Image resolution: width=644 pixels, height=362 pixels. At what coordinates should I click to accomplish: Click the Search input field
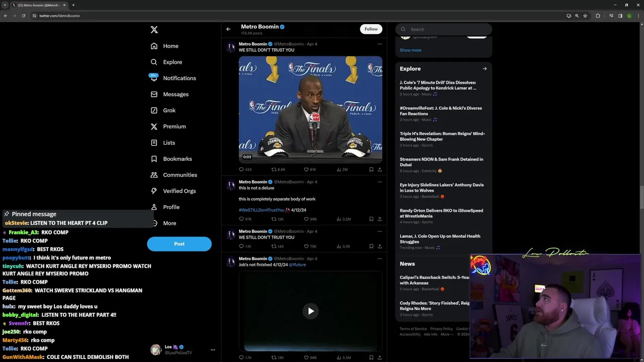point(444,29)
